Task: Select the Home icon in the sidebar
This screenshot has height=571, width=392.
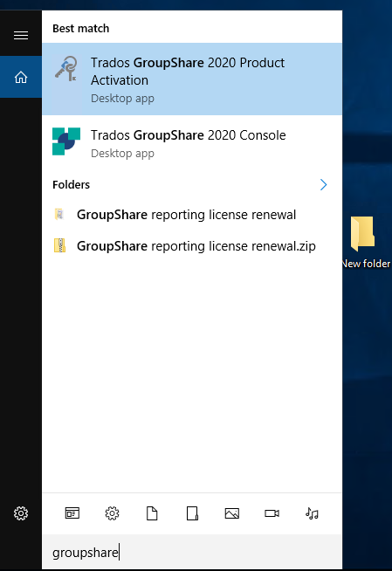Action: [x=21, y=77]
